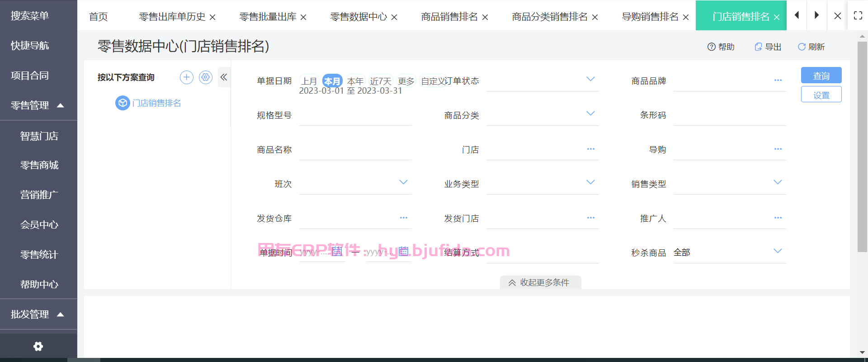Switch to the 零售批量出库 tab
The width and height of the screenshot is (868, 362).
click(268, 17)
